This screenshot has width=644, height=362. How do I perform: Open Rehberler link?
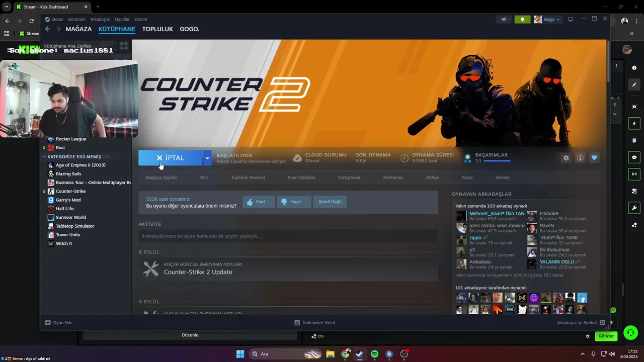click(x=393, y=177)
